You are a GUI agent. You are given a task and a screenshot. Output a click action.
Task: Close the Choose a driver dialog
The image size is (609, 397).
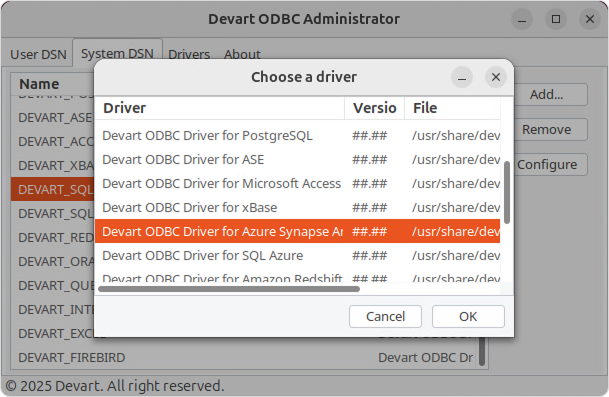coord(496,77)
